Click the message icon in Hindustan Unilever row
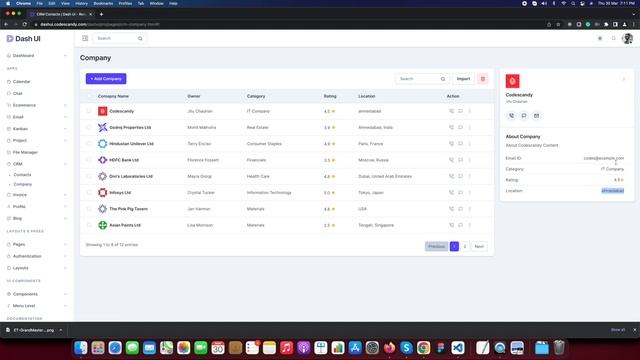The height and width of the screenshot is (360, 640). [460, 144]
